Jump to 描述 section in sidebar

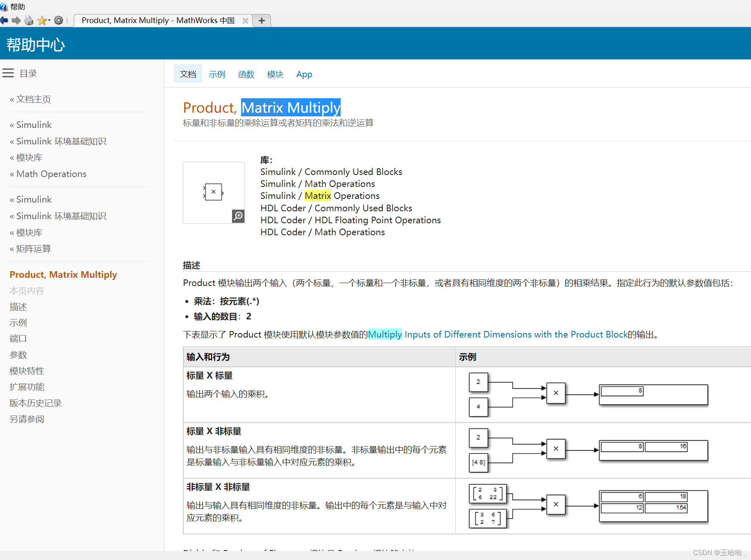pos(18,307)
